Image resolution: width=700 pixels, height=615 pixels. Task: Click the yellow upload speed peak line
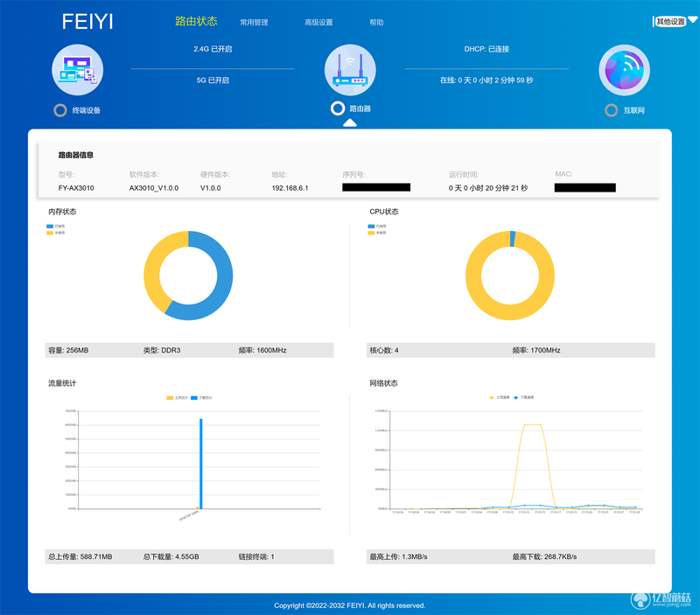(533, 424)
